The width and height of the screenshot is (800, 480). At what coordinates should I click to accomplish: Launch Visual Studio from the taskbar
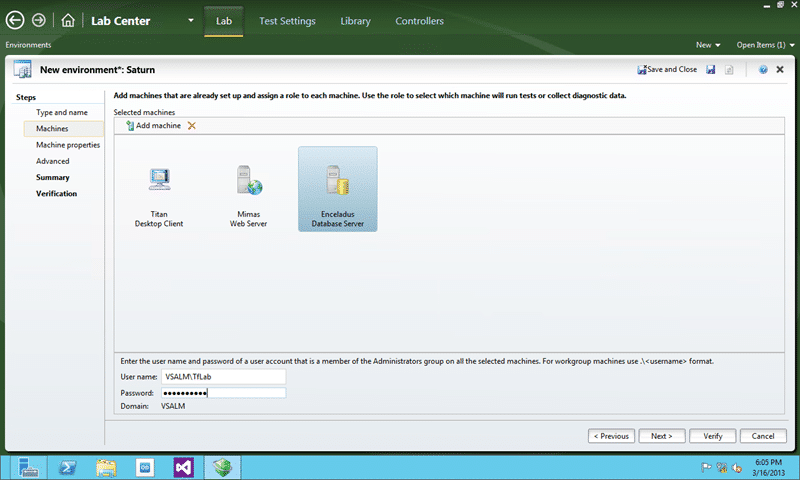click(184, 467)
